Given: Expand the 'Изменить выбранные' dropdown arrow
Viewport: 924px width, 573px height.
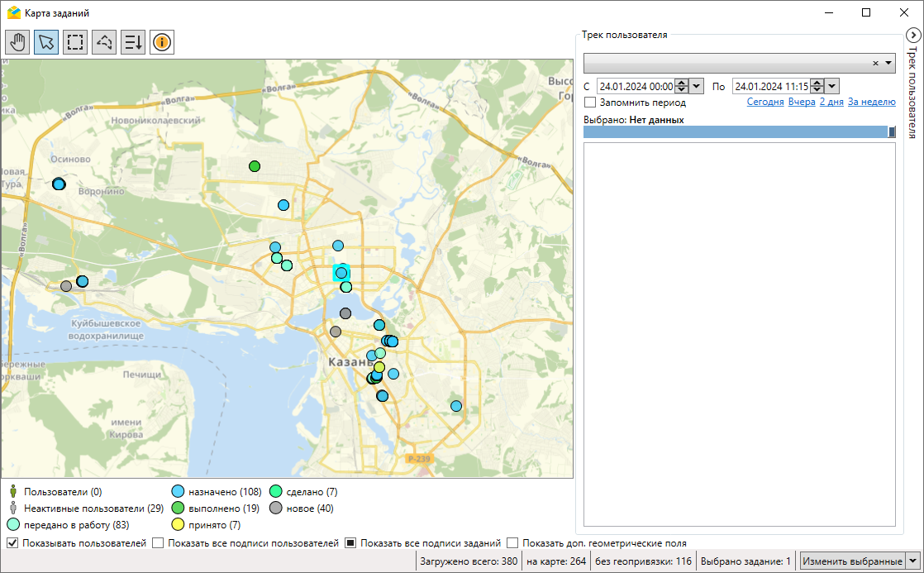Looking at the screenshot, I should (912, 561).
